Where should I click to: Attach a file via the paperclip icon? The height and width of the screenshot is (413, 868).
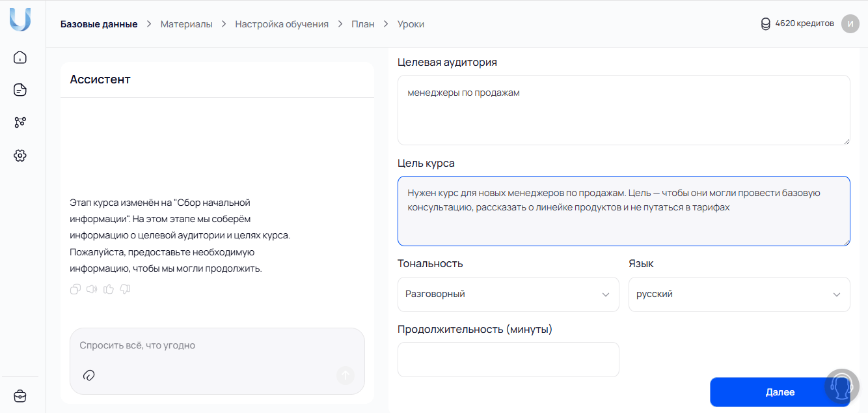click(89, 375)
